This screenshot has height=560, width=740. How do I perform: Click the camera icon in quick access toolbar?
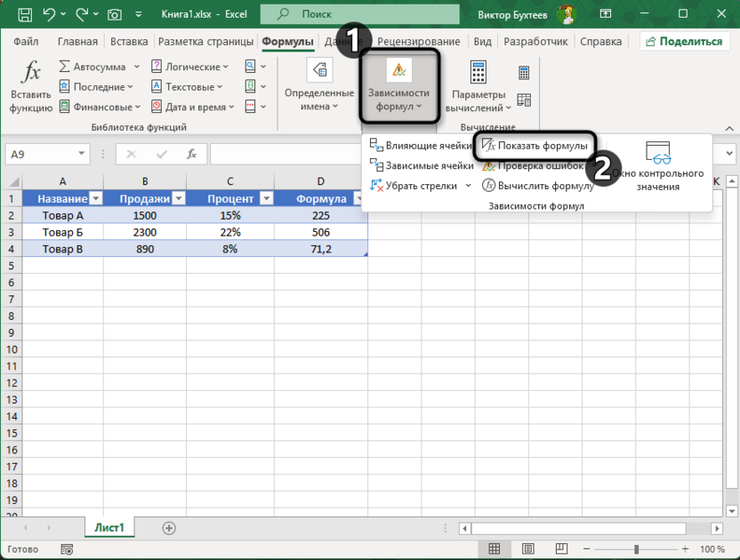pos(115,15)
